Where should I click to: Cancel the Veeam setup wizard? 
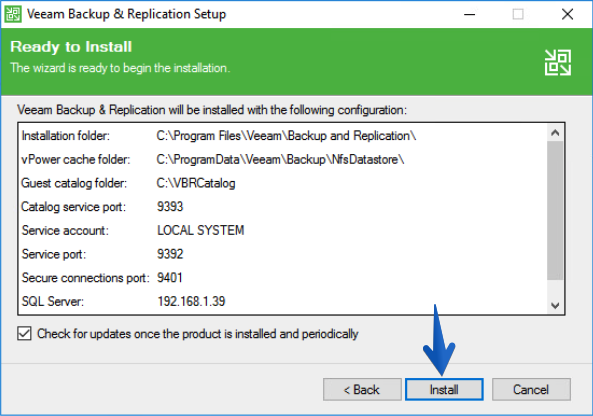pos(531,390)
